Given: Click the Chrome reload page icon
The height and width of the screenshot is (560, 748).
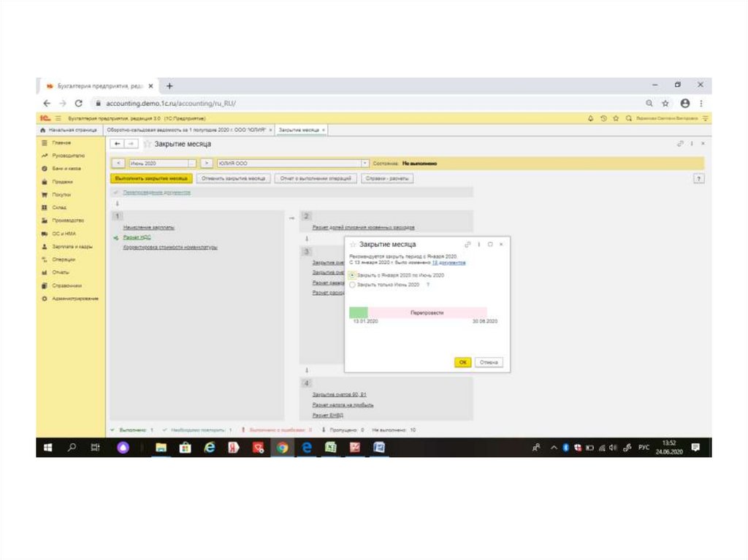Looking at the screenshot, I should tap(78, 104).
